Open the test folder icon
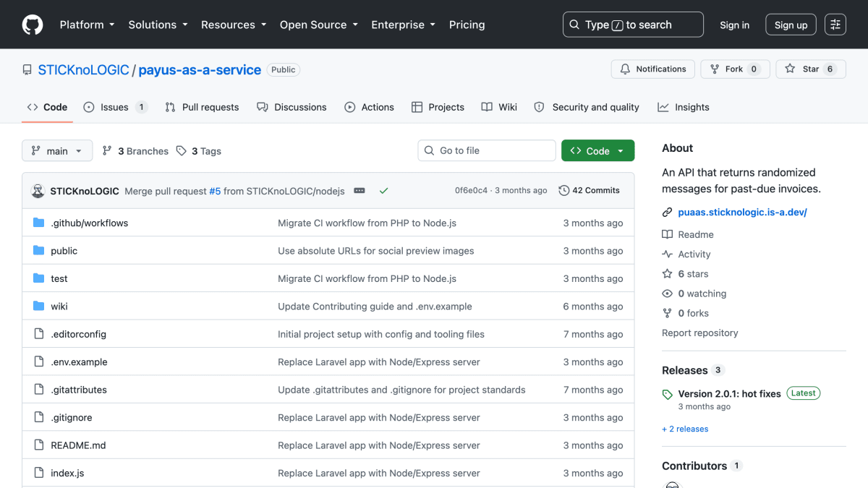The image size is (868, 488). [x=39, y=278]
